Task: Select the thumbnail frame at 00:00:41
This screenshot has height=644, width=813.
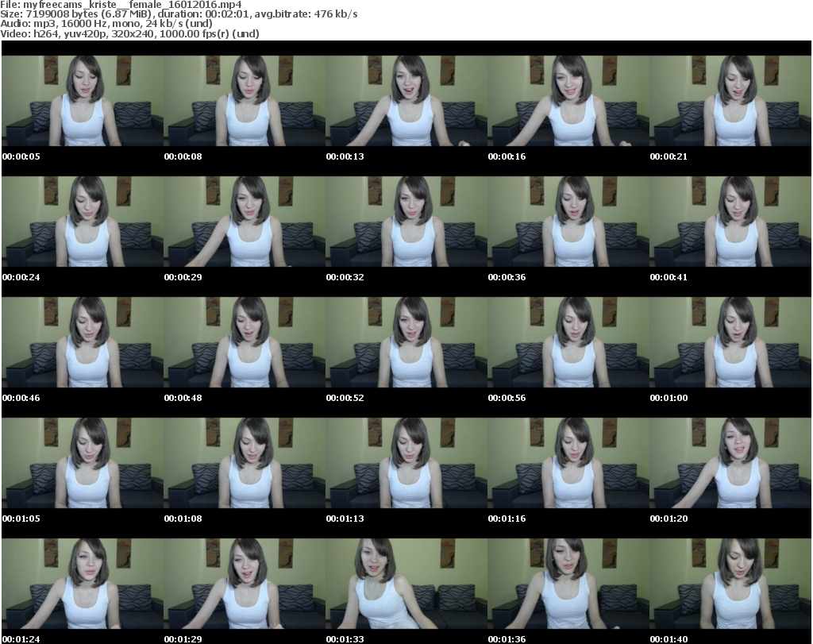Action: tap(730, 222)
